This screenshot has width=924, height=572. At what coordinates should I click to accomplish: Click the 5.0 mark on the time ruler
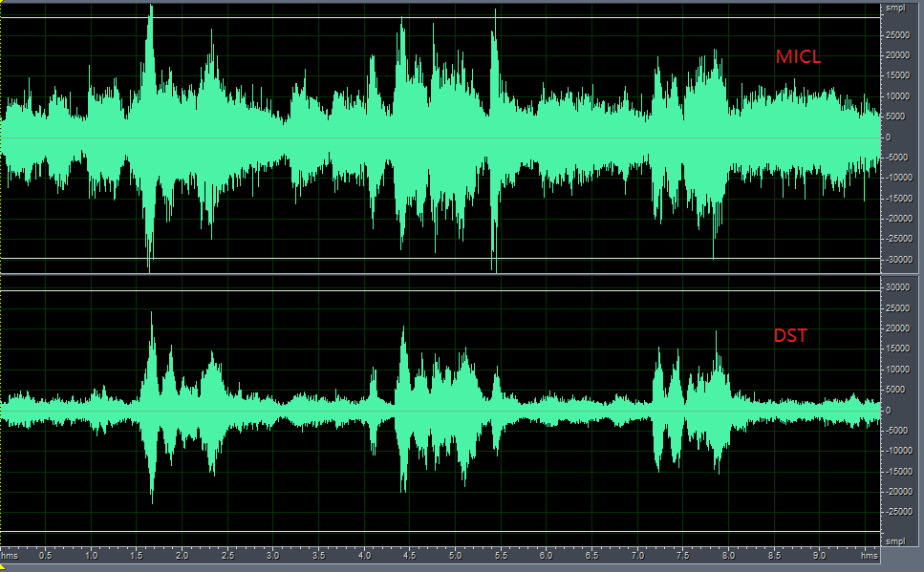point(456,556)
